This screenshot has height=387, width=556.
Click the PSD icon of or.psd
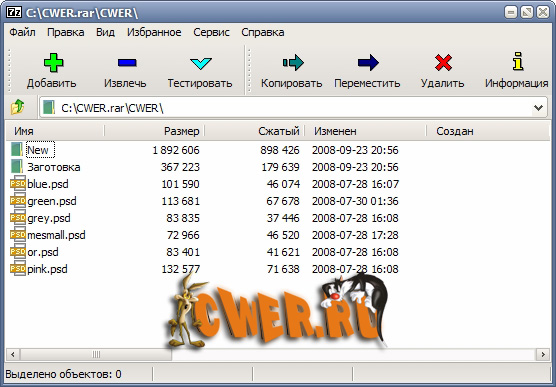click(18, 252)
